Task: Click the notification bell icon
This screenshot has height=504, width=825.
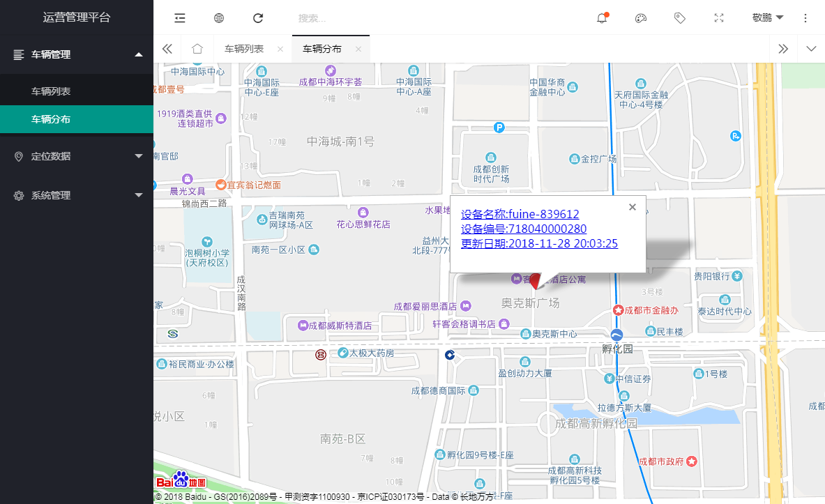Action: 601,17
